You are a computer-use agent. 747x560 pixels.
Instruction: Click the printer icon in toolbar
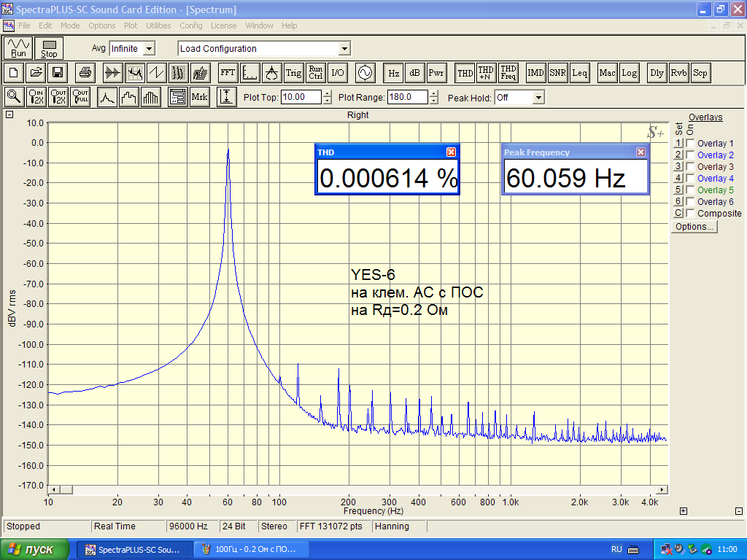[85, 73]
